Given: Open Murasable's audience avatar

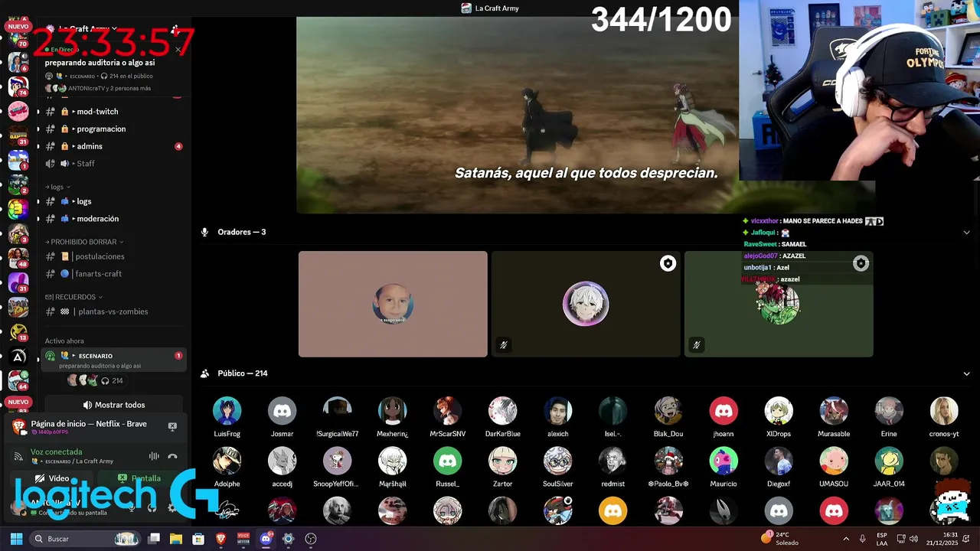Looking at the screenshot, I should [x=833, y=411].
